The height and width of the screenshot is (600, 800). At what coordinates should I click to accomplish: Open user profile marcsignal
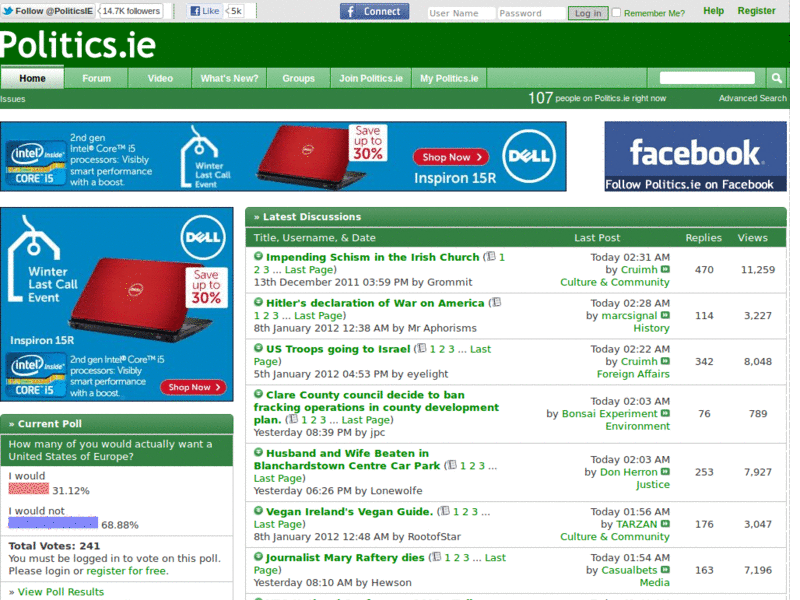[629, 315]
